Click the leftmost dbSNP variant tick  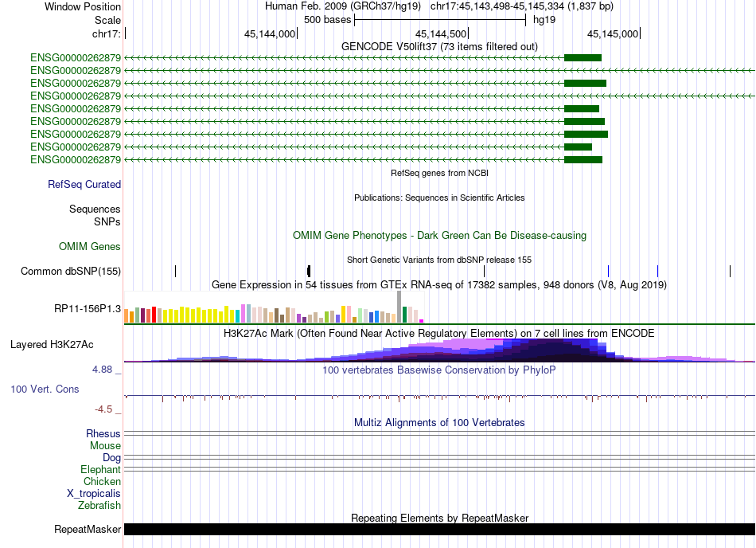[176, 271]
